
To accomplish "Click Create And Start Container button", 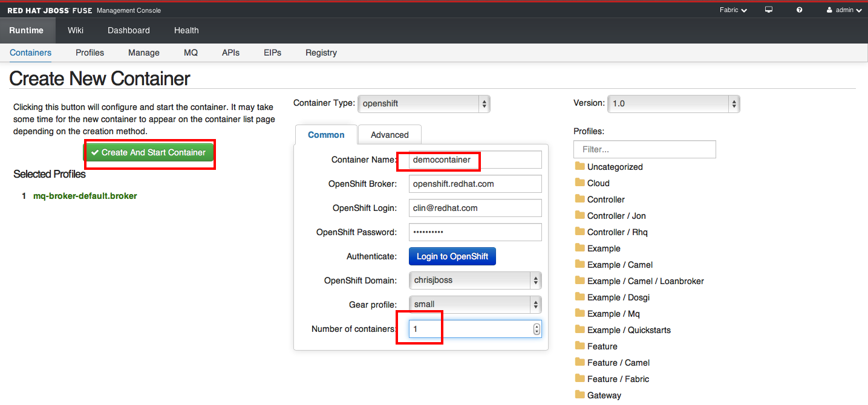I will [149, 152].
